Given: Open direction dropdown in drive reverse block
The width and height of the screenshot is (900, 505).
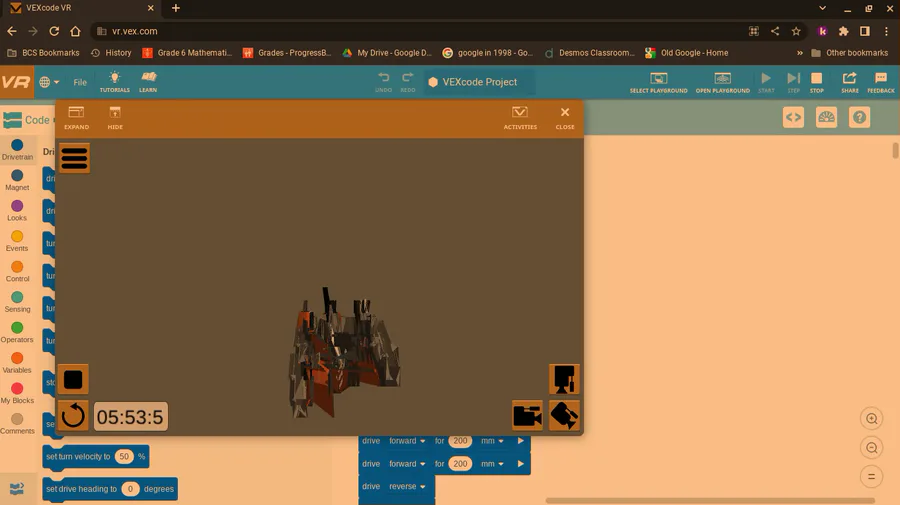Looking at the screenshot, I should point(407,486).
